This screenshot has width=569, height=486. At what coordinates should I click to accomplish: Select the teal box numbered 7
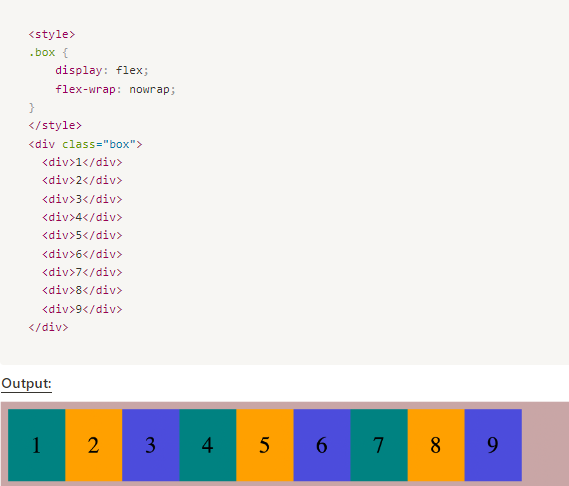[379, 445]
